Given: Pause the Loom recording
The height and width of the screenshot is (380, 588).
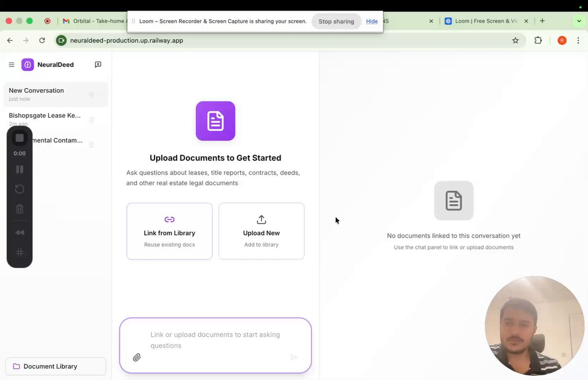Looking at the screenshot, I should [x=20, y=169].
